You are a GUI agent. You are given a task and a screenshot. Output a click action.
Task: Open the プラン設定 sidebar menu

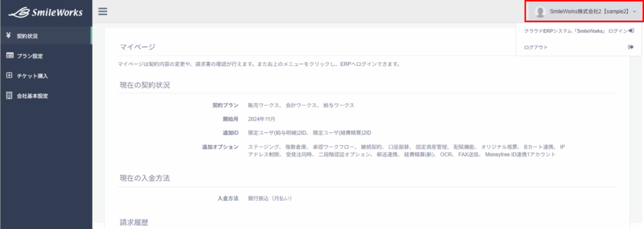(x=46, y=56)
